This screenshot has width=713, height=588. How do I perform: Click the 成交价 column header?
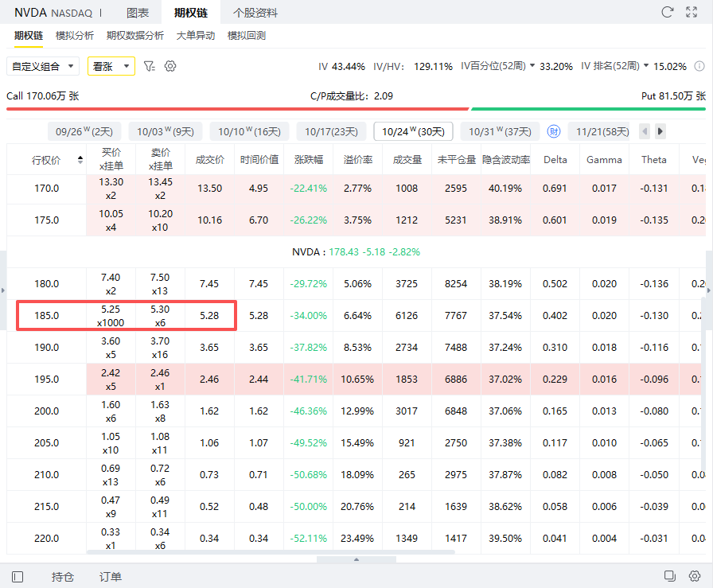click(x=209, y=160)
